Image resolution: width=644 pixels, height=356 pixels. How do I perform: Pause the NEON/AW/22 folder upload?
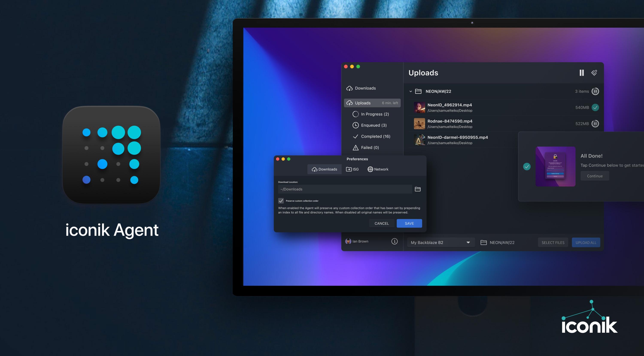point(595,91)
